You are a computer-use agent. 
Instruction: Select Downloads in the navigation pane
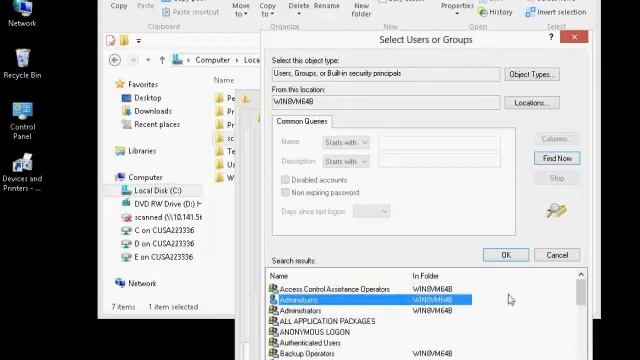click(147, 111)
